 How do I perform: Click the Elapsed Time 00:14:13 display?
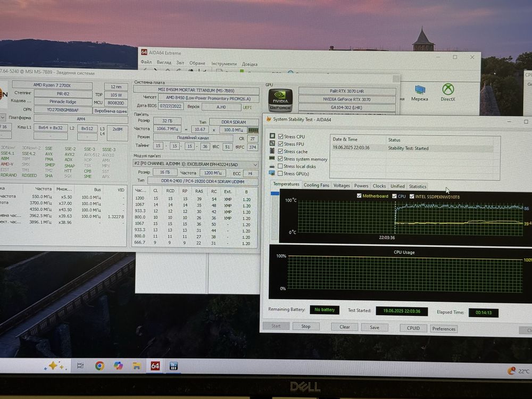click(x=483, y=312)
